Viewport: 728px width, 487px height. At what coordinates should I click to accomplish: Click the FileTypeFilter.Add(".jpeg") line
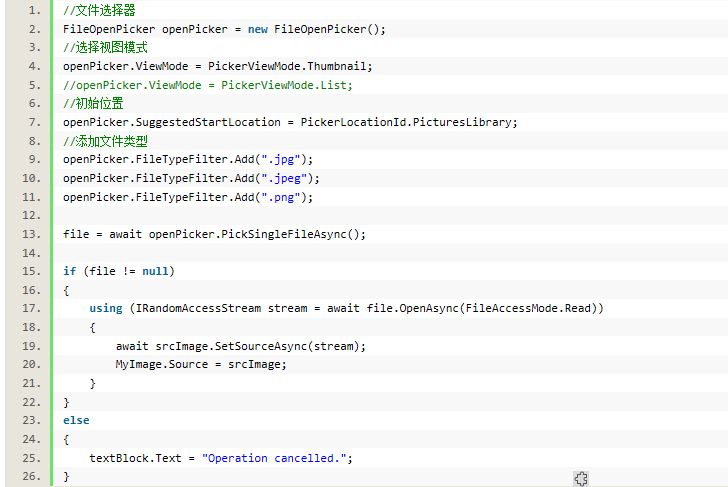click(x=191, y=178)
